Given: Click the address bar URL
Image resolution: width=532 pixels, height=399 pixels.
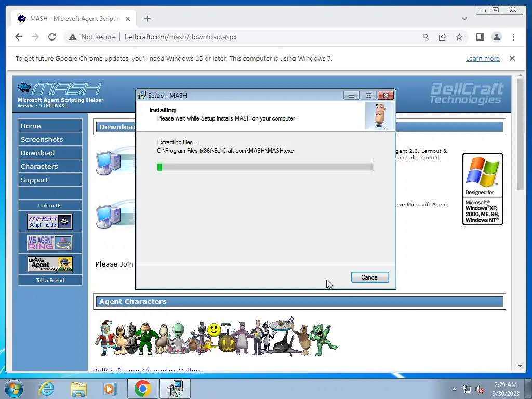Looking at the screenshot, I should 180,37.
